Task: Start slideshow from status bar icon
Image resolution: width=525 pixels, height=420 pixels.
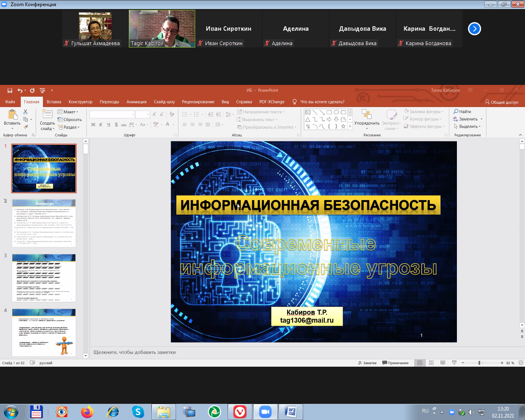Action: [x=454, y=363]
